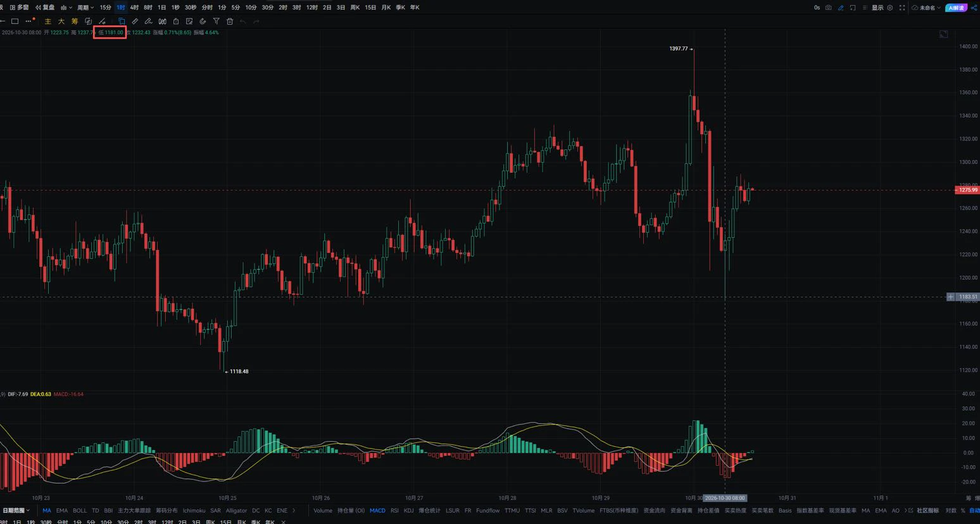Click the camera screenshot icon
The height and width of the screenshot is (524, 980).
tap(828, 8)
